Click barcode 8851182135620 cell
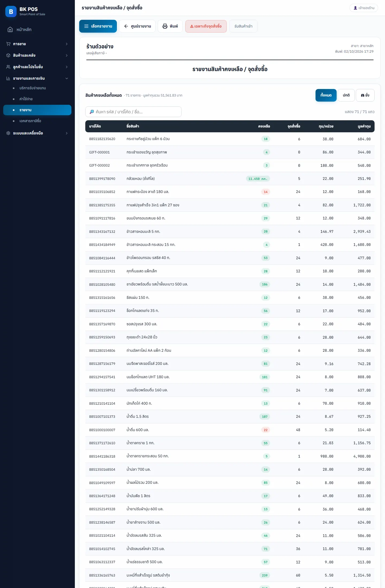385x588 pixels. point(102,139)
